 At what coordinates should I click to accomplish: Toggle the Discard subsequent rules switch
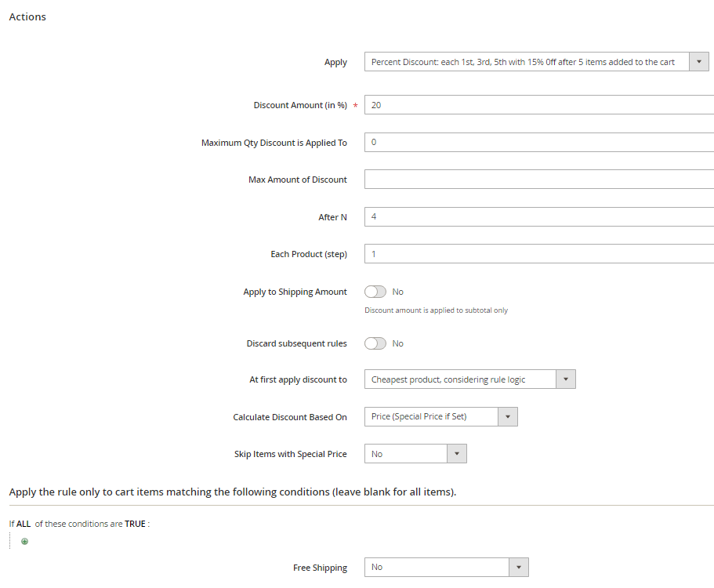[375, 343]
